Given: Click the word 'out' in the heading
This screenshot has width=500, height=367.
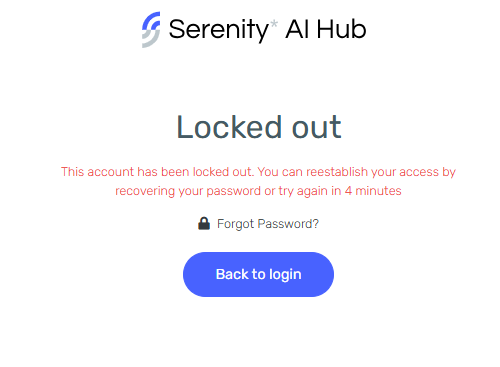Looking at the screenshot, I should [316, 128].
